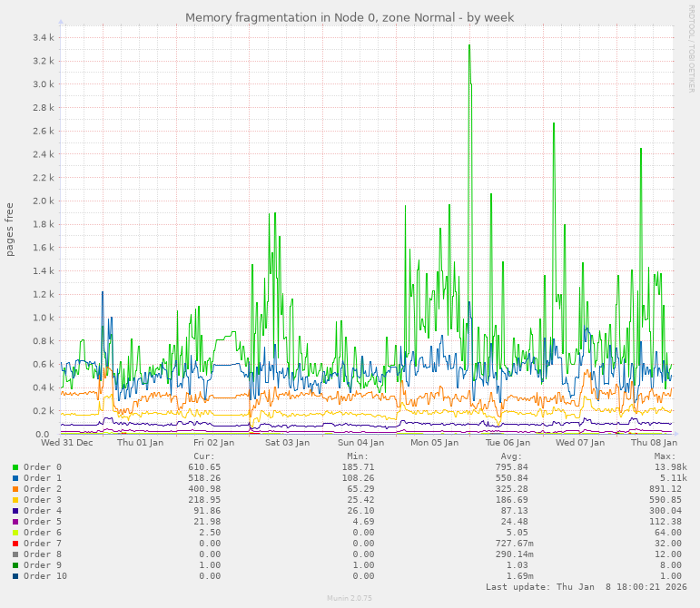Click the Order 10 navy legend swatch

pyautogui.click(x=15, y=576)
